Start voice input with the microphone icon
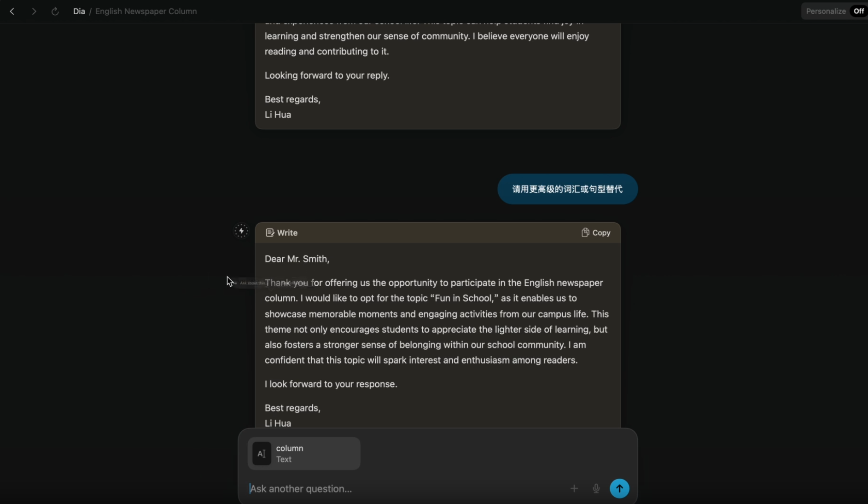The height and width of the screenshot is (504, 868). 596,488
